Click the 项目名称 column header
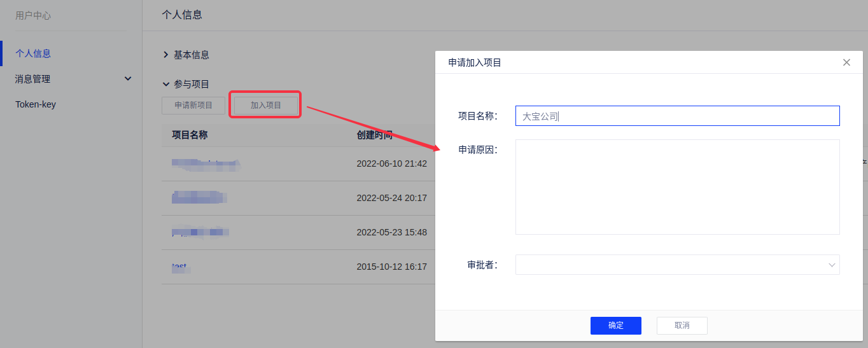 (190, 135)
